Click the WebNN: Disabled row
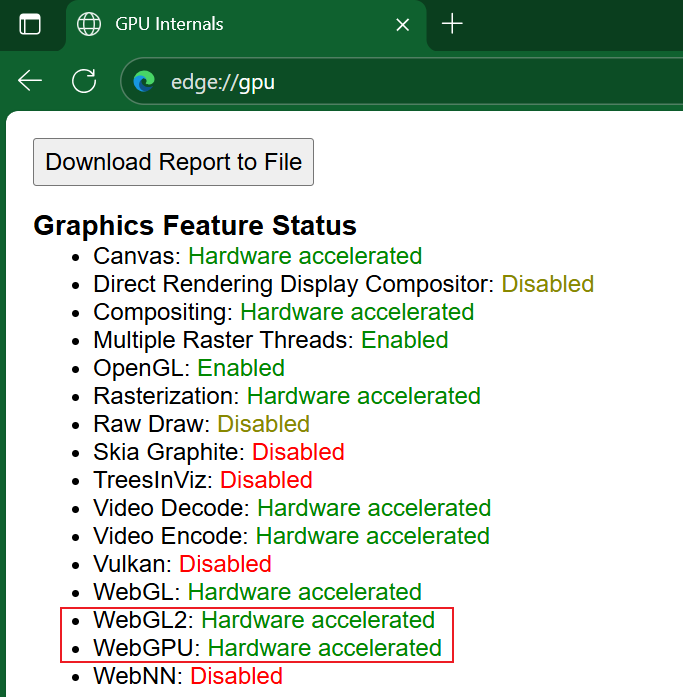This screenshot has height=697, width=683. pyautogui.click(x=188, y=676)
